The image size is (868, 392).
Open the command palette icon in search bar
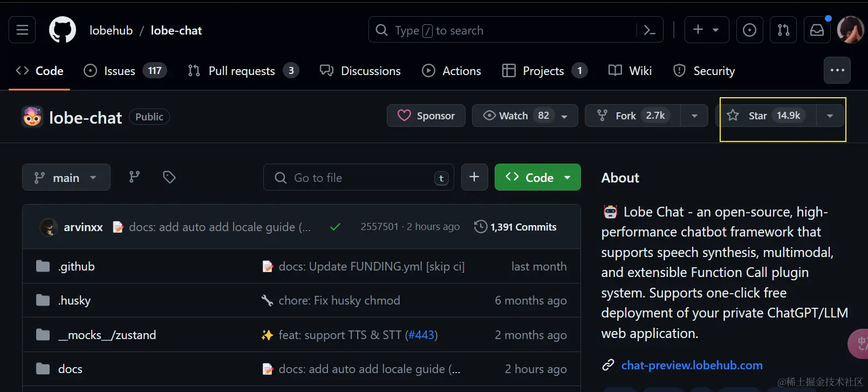point(650,30)
